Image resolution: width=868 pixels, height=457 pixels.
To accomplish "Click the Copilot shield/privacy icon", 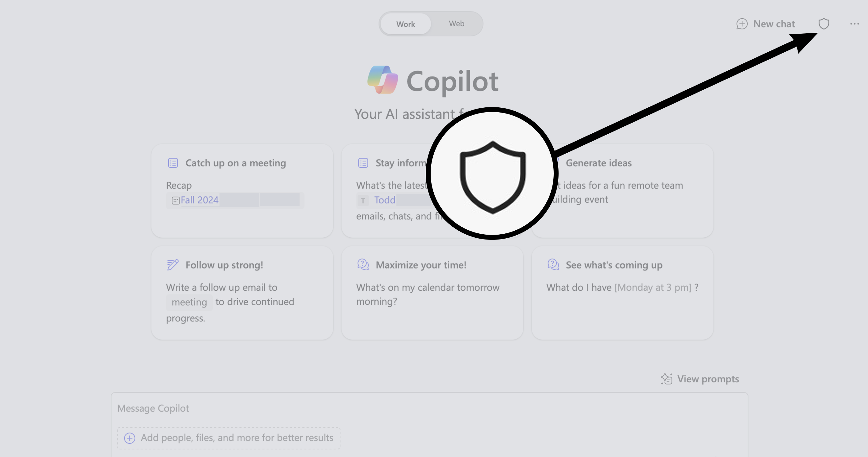I will 824,23.
